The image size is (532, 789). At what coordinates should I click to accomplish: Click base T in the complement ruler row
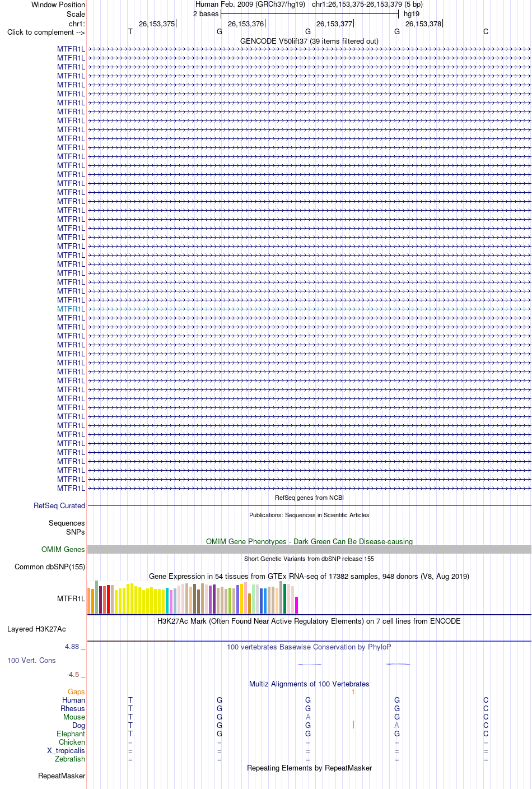tap(130, 32)
